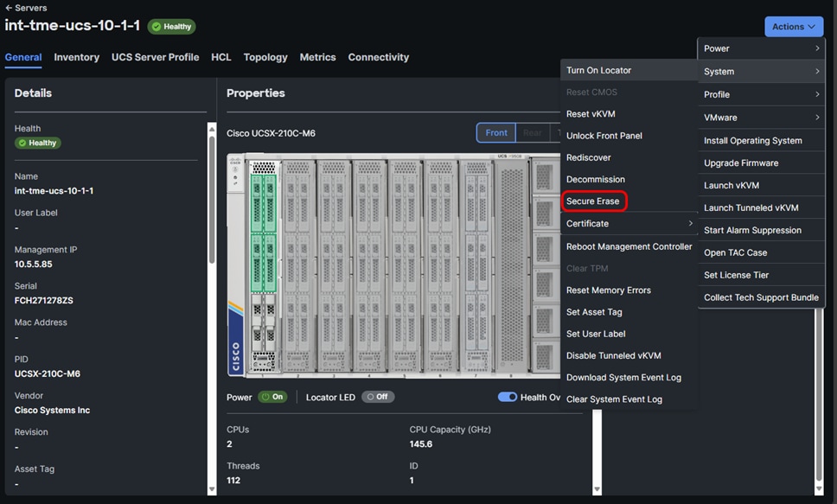Screen dimensions: 837x504
Task: Toggle the Power On switch
Action: (x=272, y=397)
